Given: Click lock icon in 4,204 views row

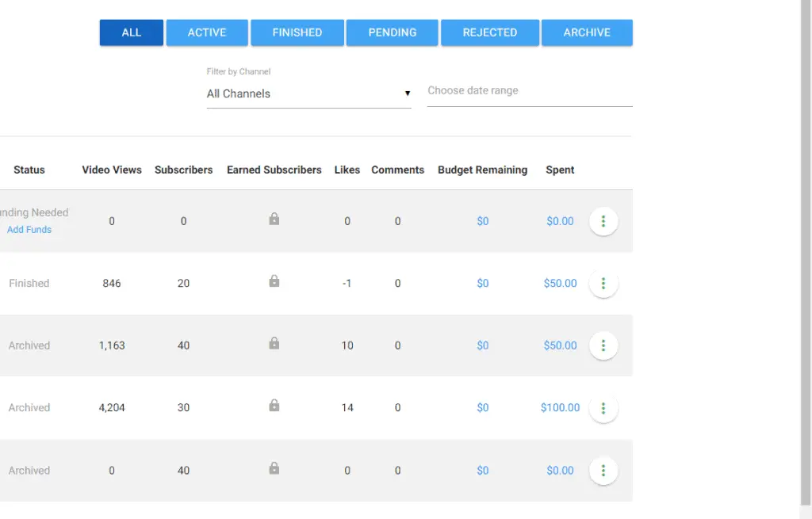Looking at the screenshot, I should [274, 406].
